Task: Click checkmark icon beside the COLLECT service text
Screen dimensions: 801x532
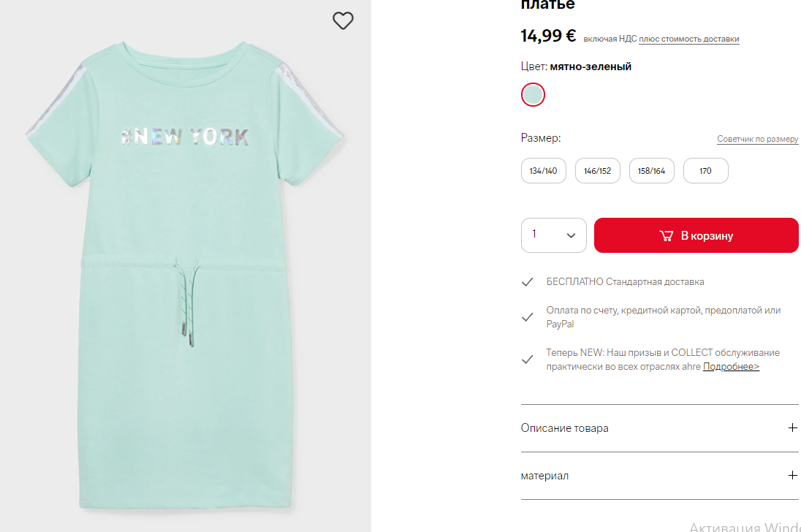Action: (x=527, y=360)
